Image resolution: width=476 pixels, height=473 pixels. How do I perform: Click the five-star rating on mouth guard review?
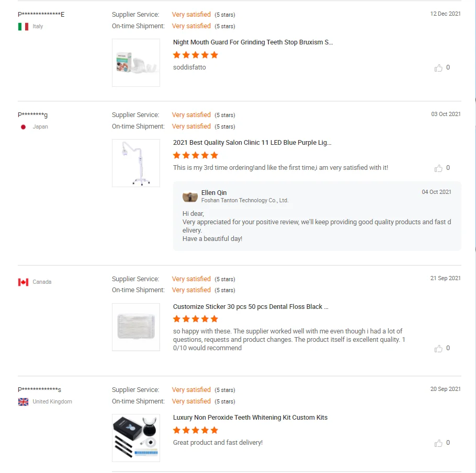[196, 55]
